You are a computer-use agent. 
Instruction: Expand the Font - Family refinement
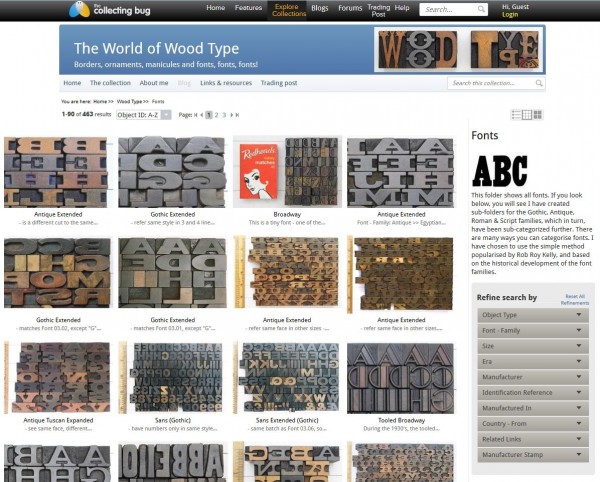(533, 331)
